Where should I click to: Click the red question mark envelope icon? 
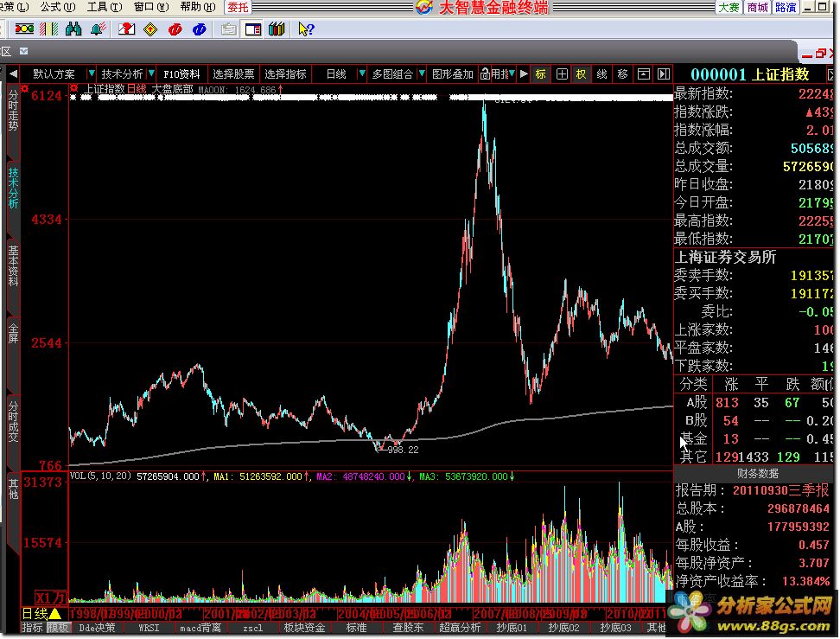(x=126, y=29)
